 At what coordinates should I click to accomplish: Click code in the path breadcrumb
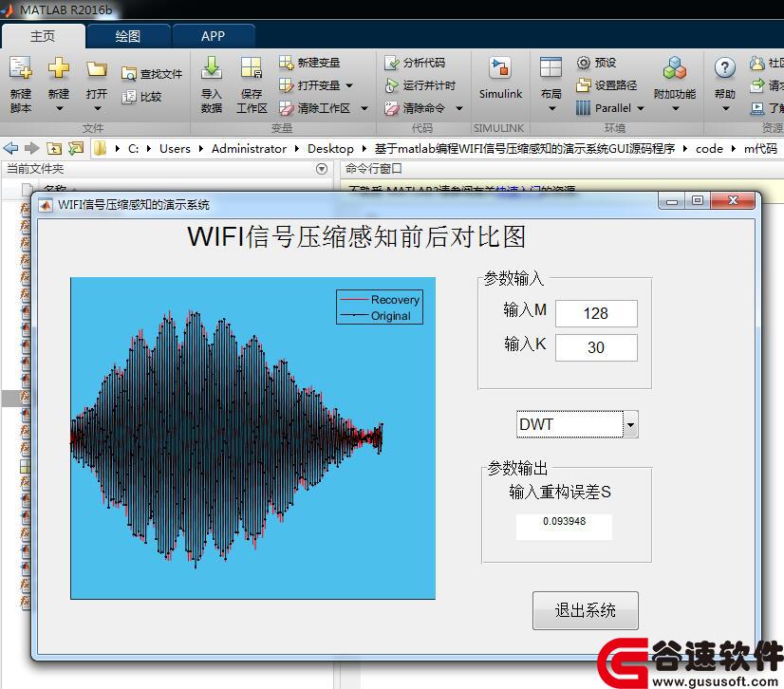(x=709, y=148)
